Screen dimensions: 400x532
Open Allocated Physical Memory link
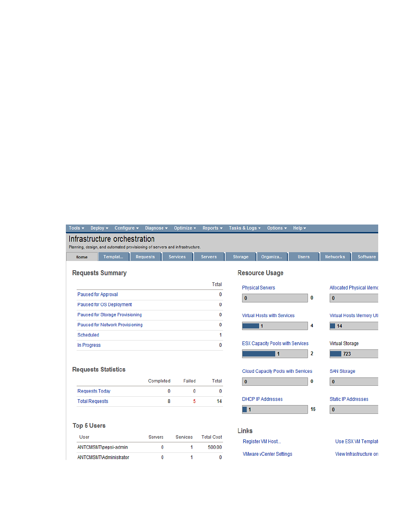[354, 288]
